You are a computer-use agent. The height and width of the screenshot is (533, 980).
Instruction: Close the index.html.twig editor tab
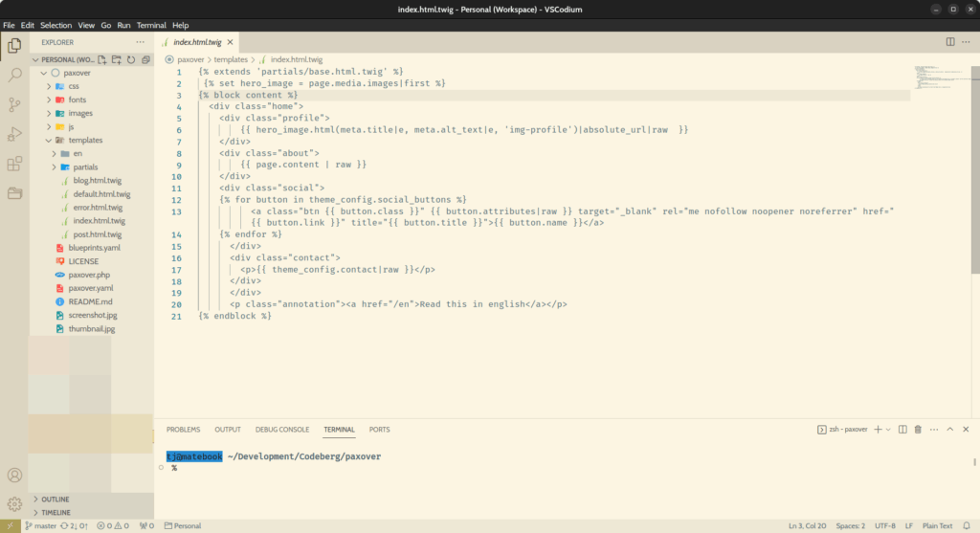pos(230,42)
